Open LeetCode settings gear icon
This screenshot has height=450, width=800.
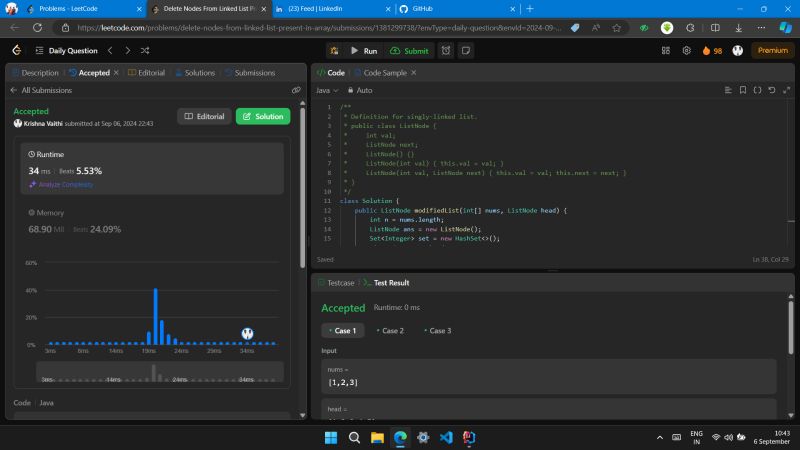point(686,50)
